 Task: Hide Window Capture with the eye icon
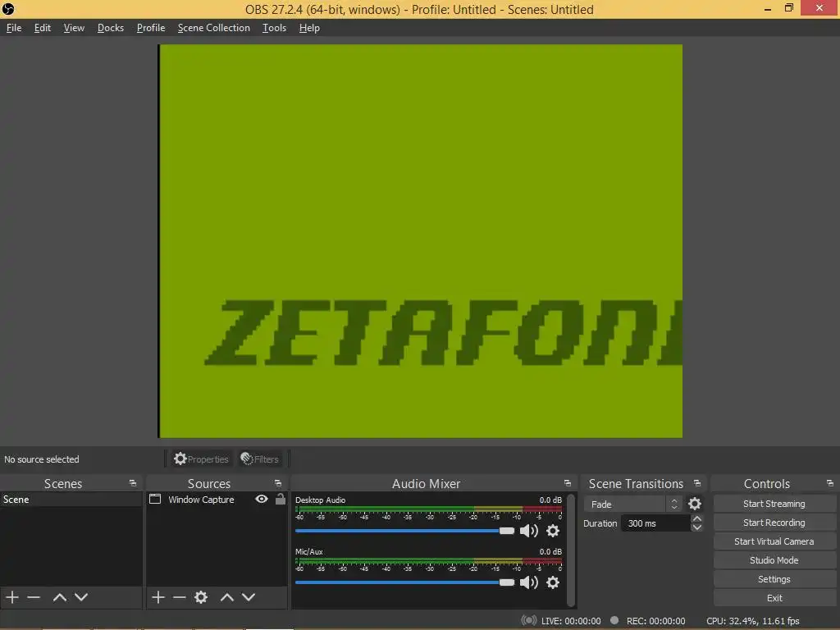(x=262, y=499)
